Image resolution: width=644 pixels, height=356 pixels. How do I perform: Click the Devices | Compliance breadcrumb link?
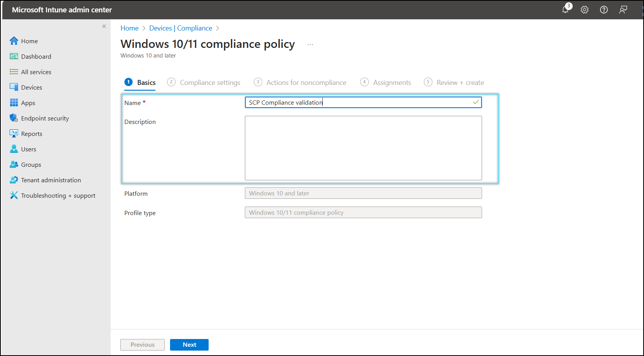[180, 28]
